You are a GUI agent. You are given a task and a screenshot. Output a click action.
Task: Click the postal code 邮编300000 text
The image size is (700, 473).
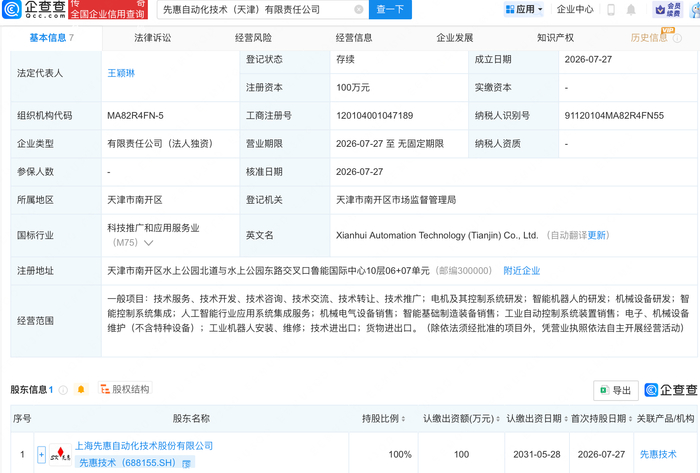464,271
